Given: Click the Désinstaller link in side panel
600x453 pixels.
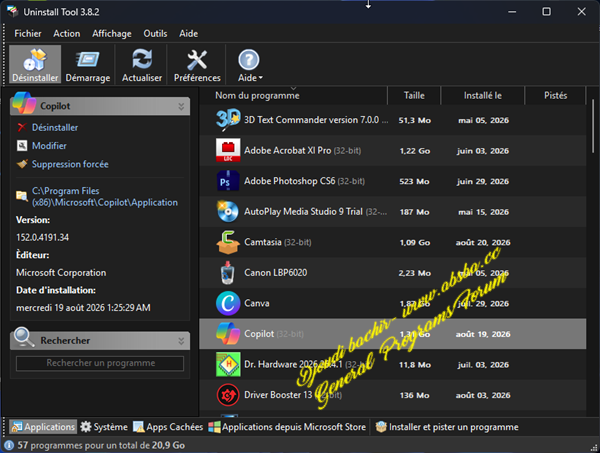Looking at the screenshot, I should [x=55, y=127].
